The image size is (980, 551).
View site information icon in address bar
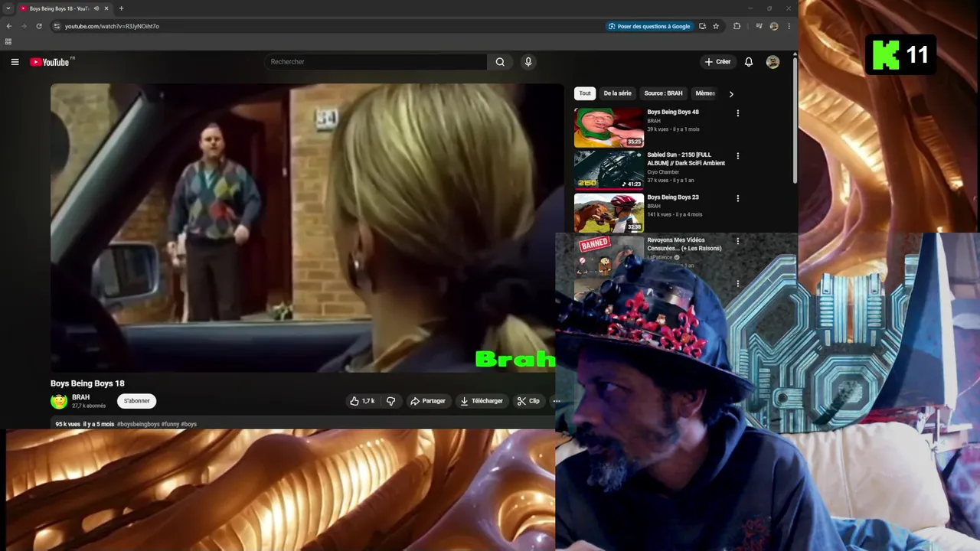point(56,26)
